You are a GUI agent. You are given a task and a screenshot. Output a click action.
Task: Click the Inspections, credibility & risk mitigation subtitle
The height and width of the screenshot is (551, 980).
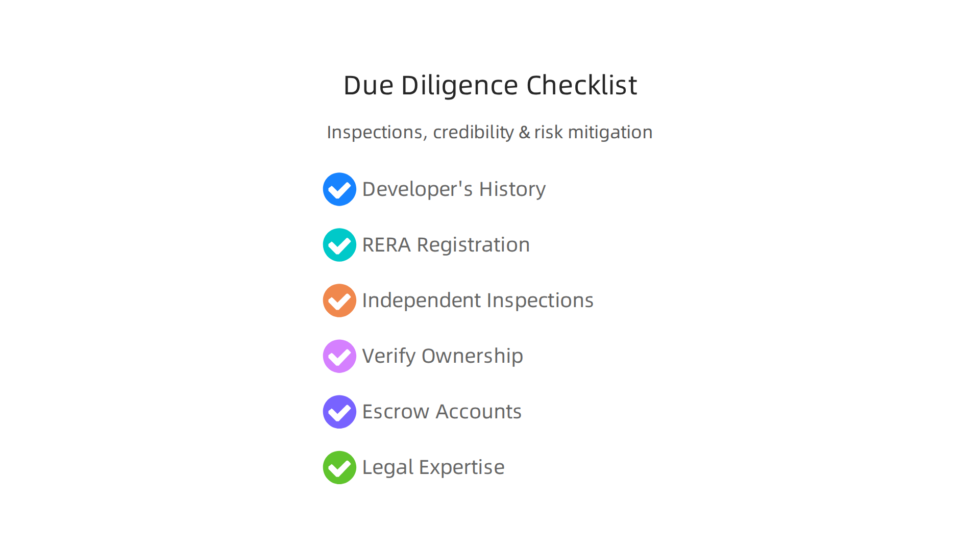click(489, 132)
